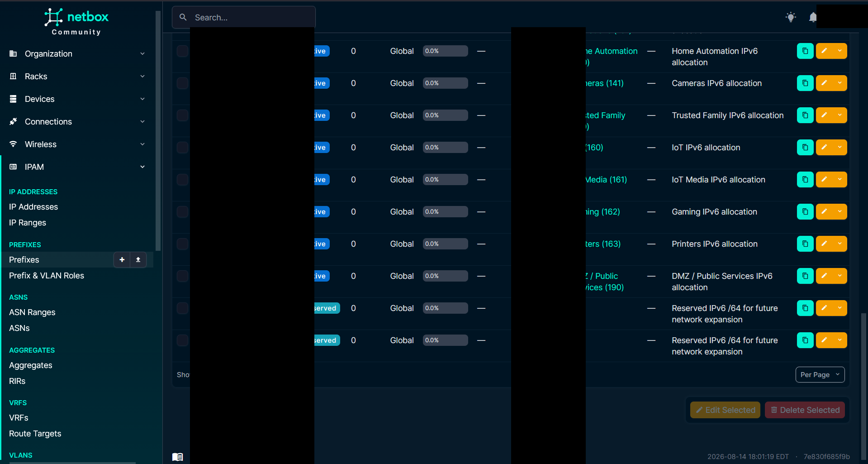Open the IP Ranges menu item
The image size is (868, 464).
tap(28, 223)
